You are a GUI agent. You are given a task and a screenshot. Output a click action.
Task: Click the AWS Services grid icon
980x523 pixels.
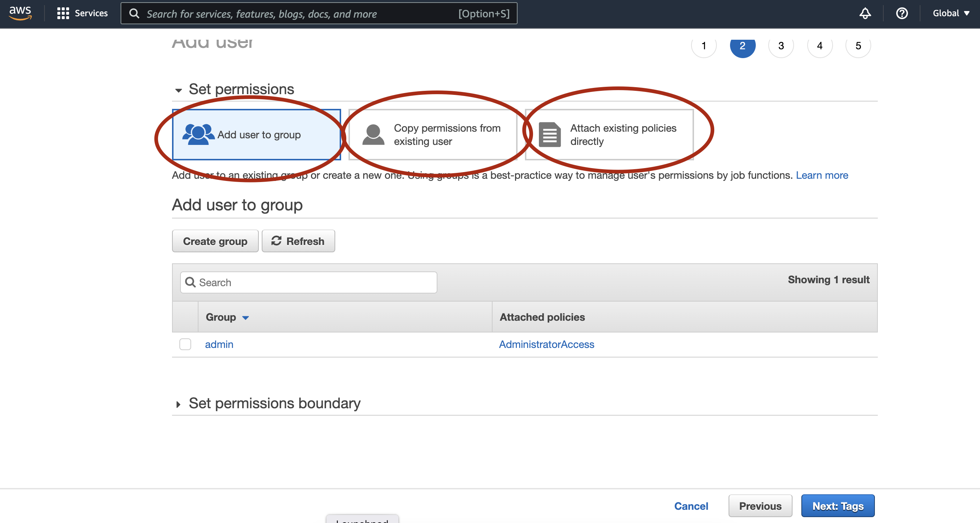tap(62, 13)
